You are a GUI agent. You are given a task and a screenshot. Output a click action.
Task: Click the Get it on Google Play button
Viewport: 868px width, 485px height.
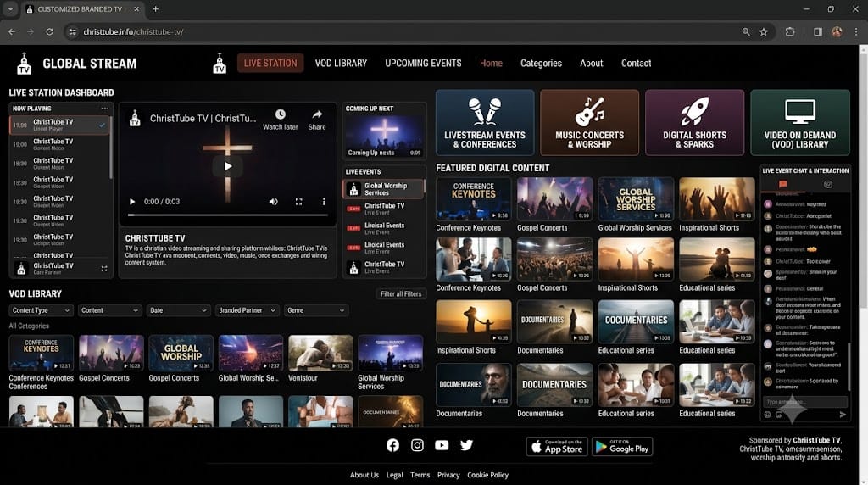622,447
